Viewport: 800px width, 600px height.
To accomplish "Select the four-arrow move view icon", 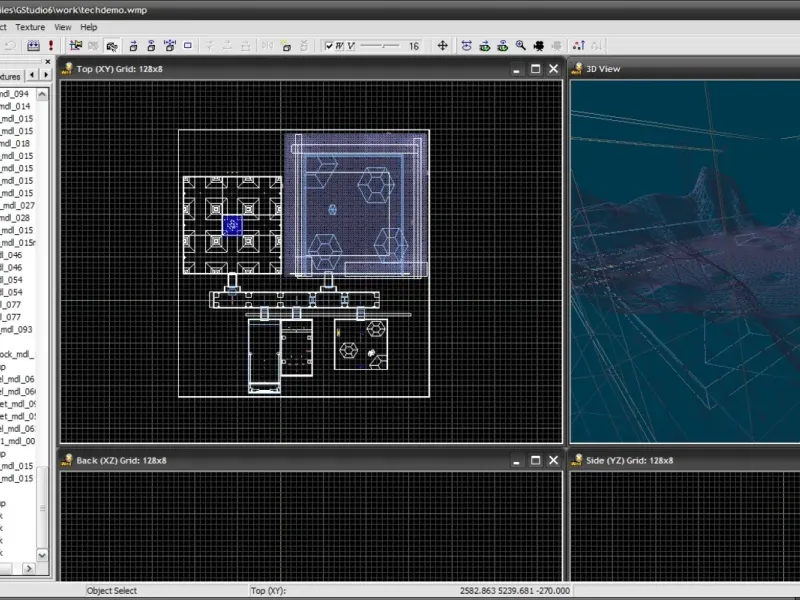I will (x=442, y=45).
